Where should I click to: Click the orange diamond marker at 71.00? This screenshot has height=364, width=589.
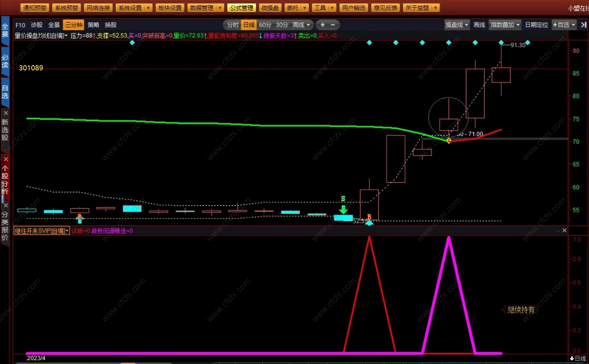pyautogui.click(x=449, y=140)
